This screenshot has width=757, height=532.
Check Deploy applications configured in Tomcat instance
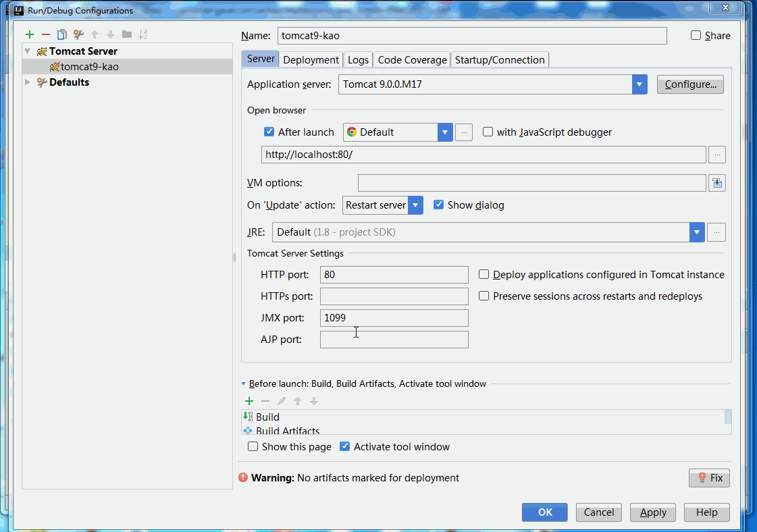(484, 274)
